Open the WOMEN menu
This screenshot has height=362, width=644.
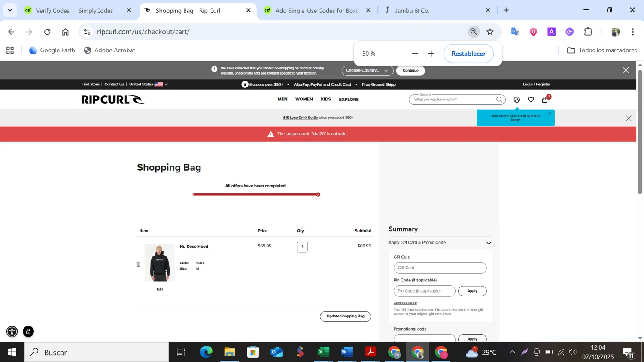pyautogui.click(x=304, y=100)
